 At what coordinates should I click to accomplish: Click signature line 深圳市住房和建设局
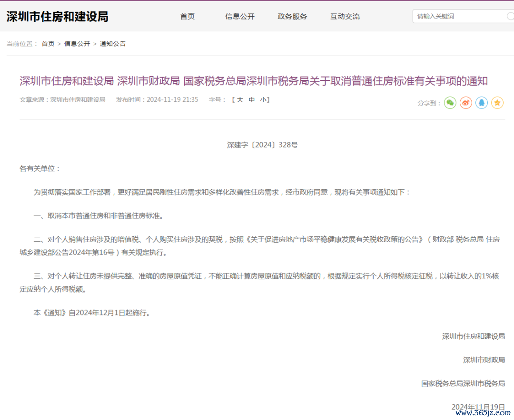(x=474, y=336)
